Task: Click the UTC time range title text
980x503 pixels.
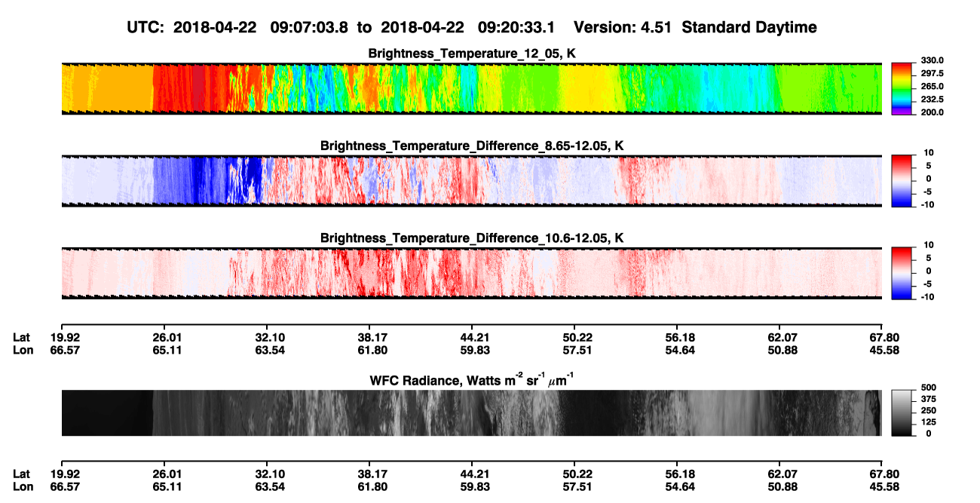Action: [472, 27]
